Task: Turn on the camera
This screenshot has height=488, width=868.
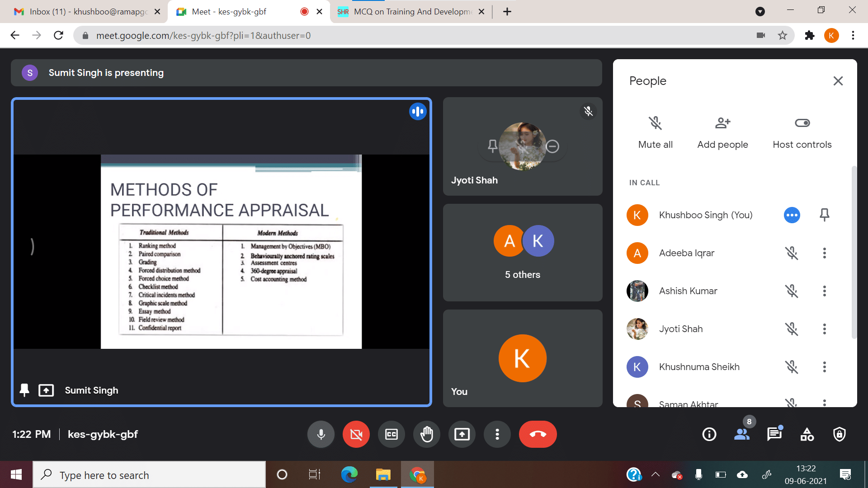Action: coord(356,434)
